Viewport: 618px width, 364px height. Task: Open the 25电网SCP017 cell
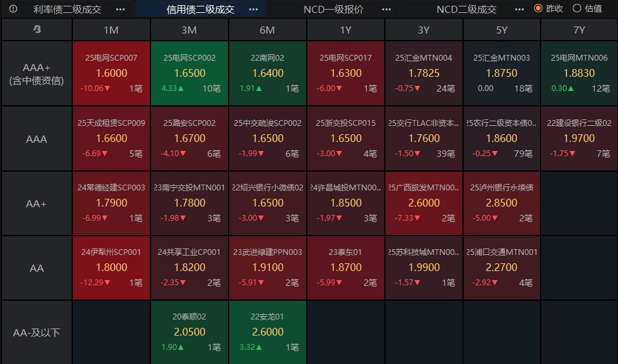click(x=345, y=74)
